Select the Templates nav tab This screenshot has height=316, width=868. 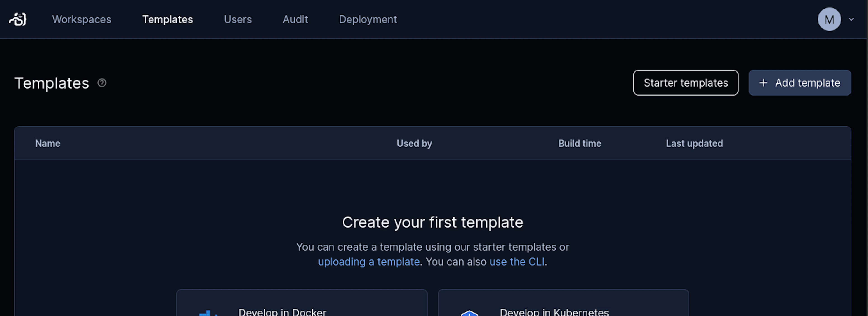point(167,19)
